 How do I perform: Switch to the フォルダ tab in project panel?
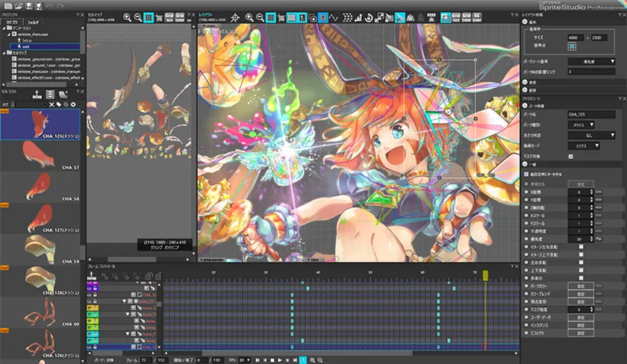click(31, 23)
